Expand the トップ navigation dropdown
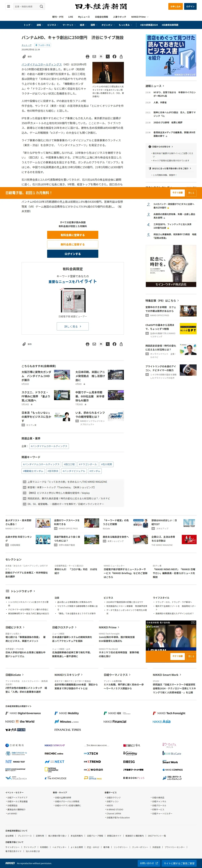This screenshot has height=868, width=202. tap(28, 25)
